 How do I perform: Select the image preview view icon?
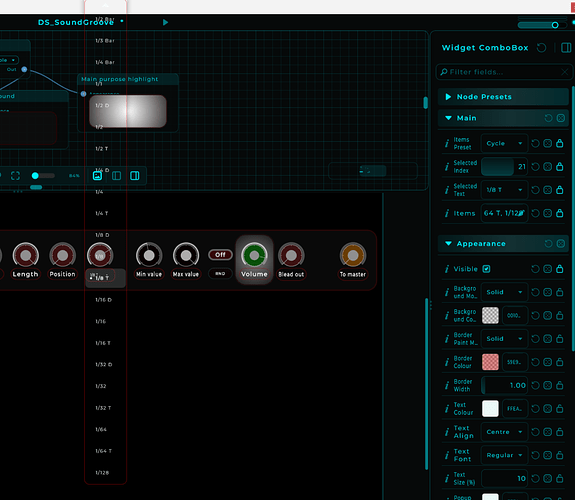click(98, 176)
